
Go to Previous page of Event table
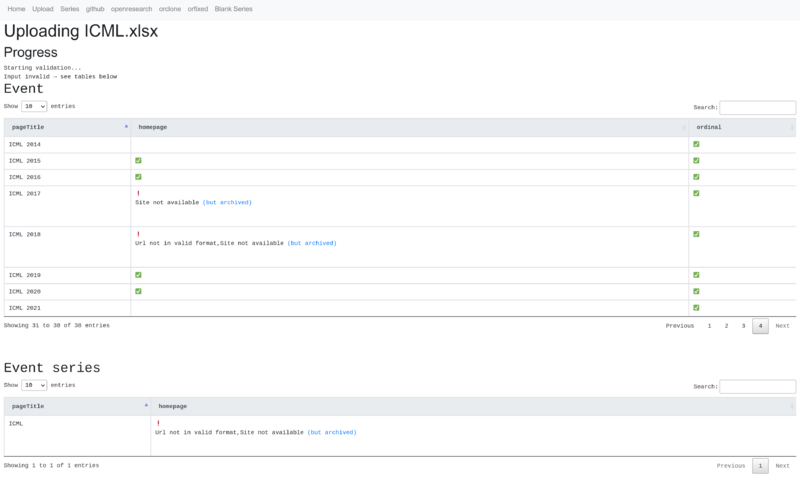(680, 326)
